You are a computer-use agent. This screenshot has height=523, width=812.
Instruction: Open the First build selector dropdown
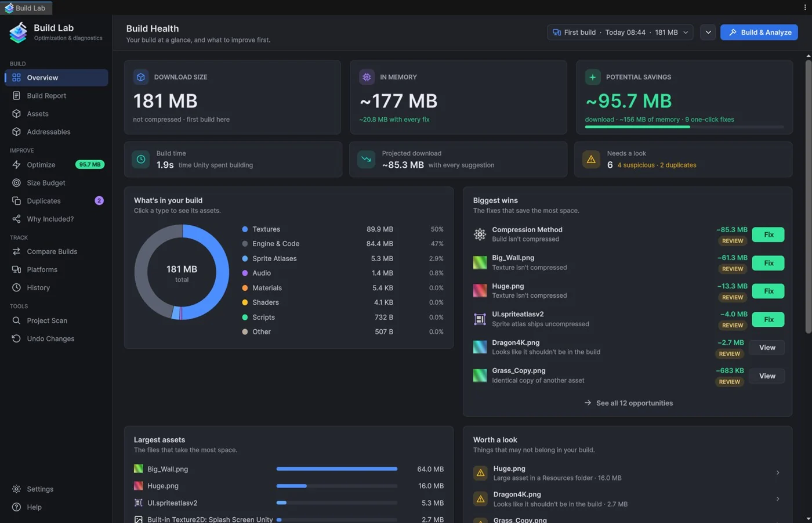click(620, 33)
